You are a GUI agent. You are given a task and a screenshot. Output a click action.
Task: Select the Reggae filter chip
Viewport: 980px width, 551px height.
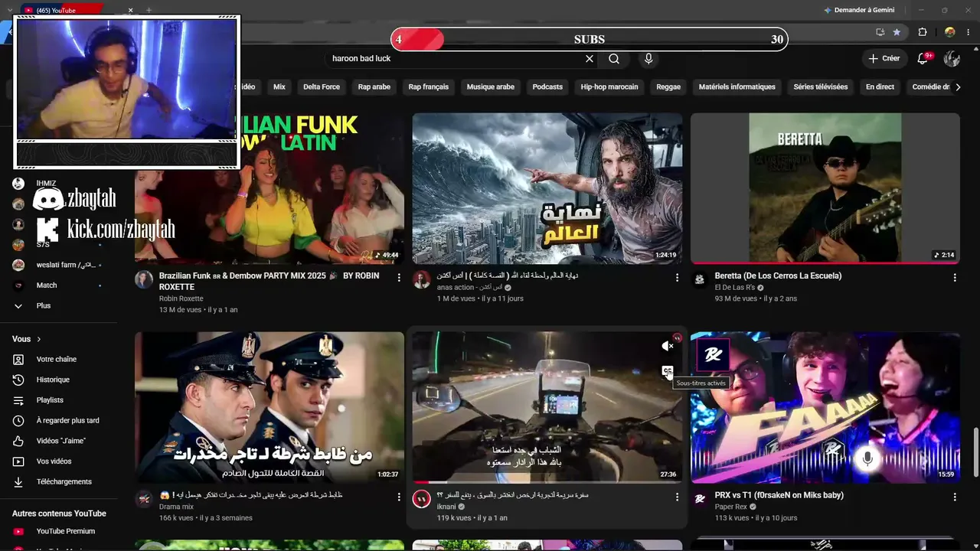pos(668,87)
